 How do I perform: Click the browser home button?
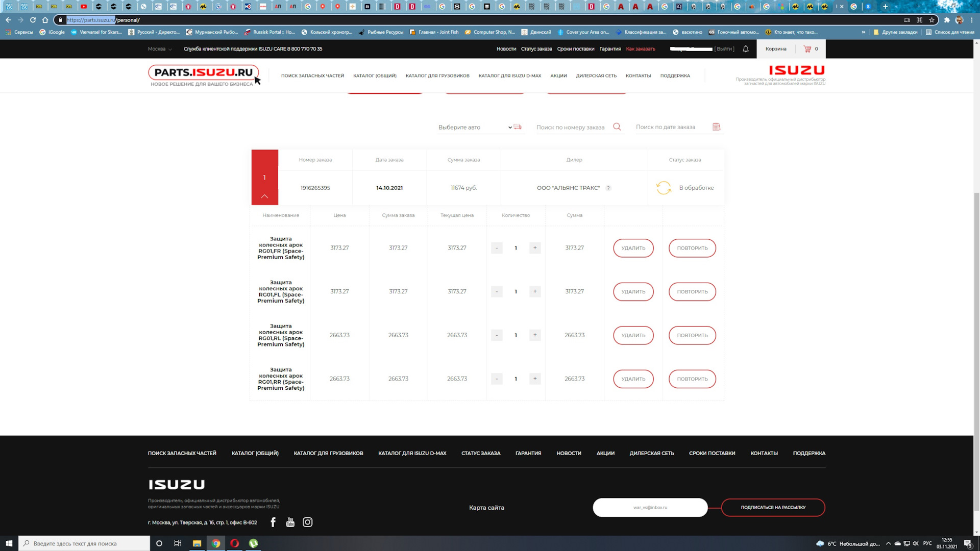pos(45,20)
